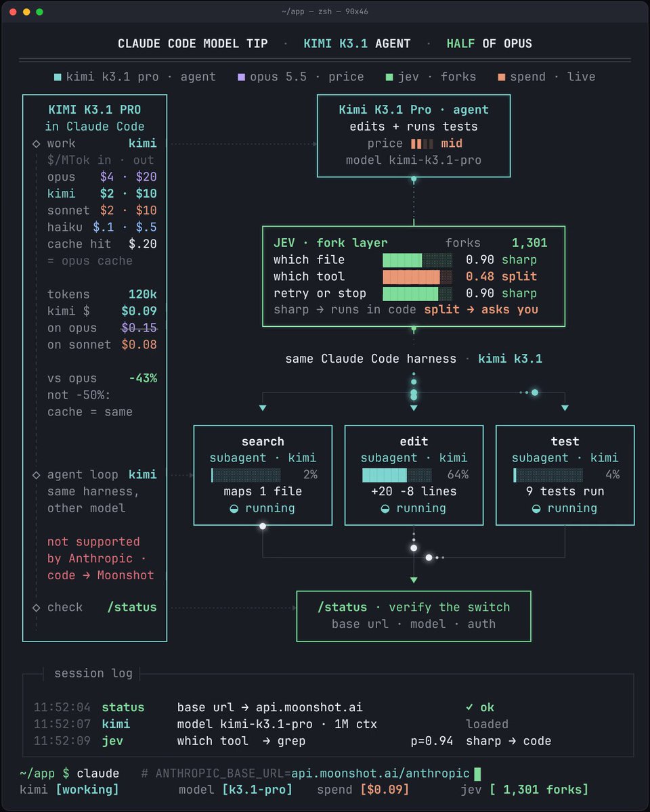Click the green checkmark next to 'ok'
Viewport: 650px width, 812px height.
pyautogui.click(x=469, y=707)
